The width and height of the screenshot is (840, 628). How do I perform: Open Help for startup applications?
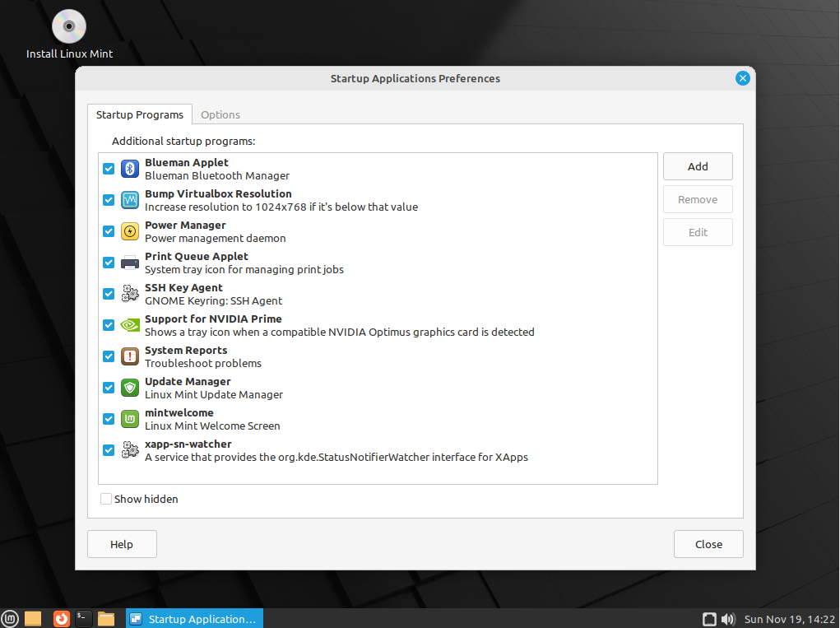(122, 544)
